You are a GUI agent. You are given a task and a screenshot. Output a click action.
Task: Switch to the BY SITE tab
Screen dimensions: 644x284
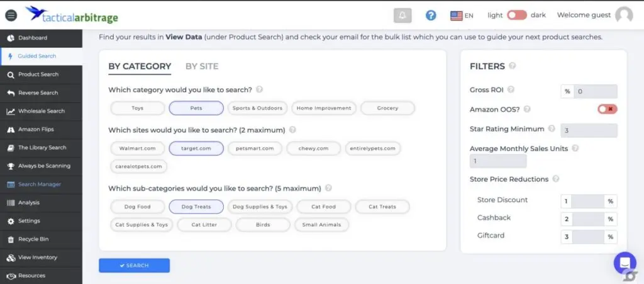tap(202, 66)
